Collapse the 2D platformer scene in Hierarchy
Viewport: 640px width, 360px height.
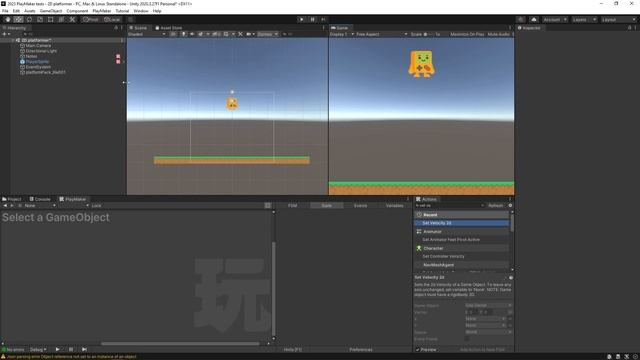click(12, 40)
